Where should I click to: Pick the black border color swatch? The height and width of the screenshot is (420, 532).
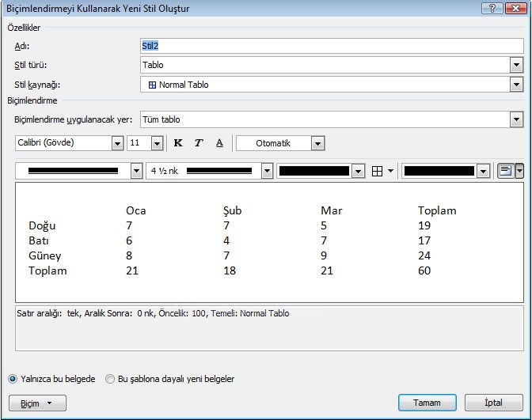(314, 171)
